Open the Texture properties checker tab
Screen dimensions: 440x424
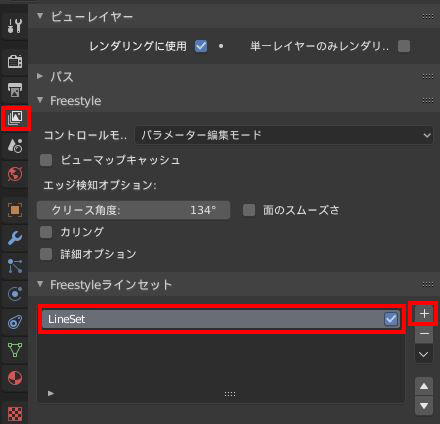coord(15,413)
